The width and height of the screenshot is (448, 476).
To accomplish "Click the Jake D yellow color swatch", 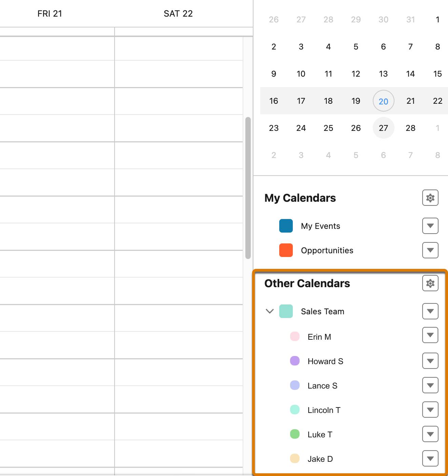I will click(294, 459).
